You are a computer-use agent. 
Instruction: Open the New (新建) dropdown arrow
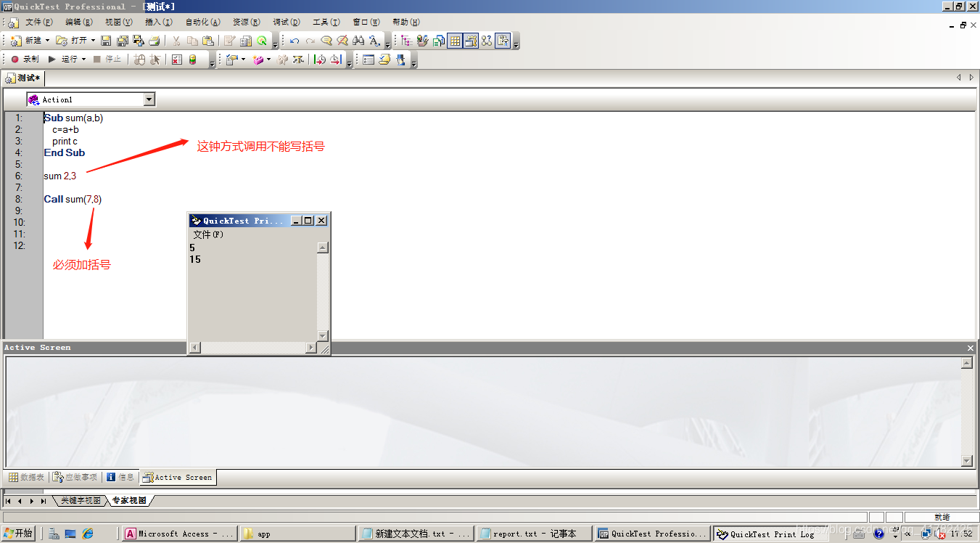[x=47, y=41]
